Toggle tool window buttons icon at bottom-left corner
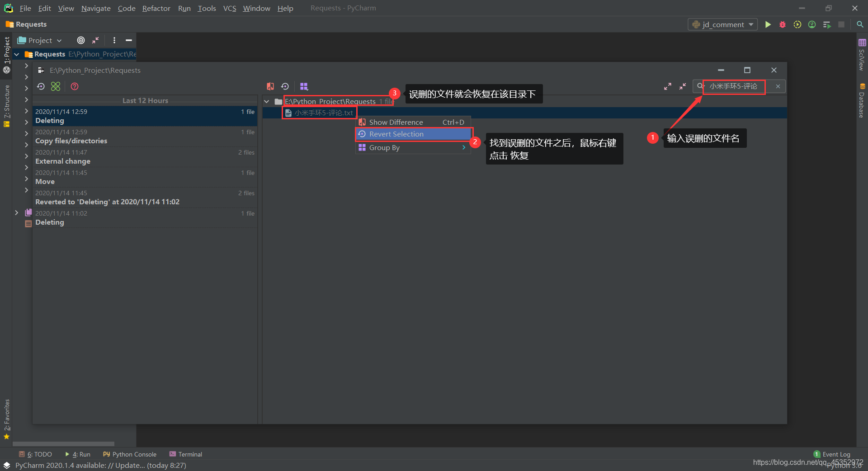 coord(7,465)
